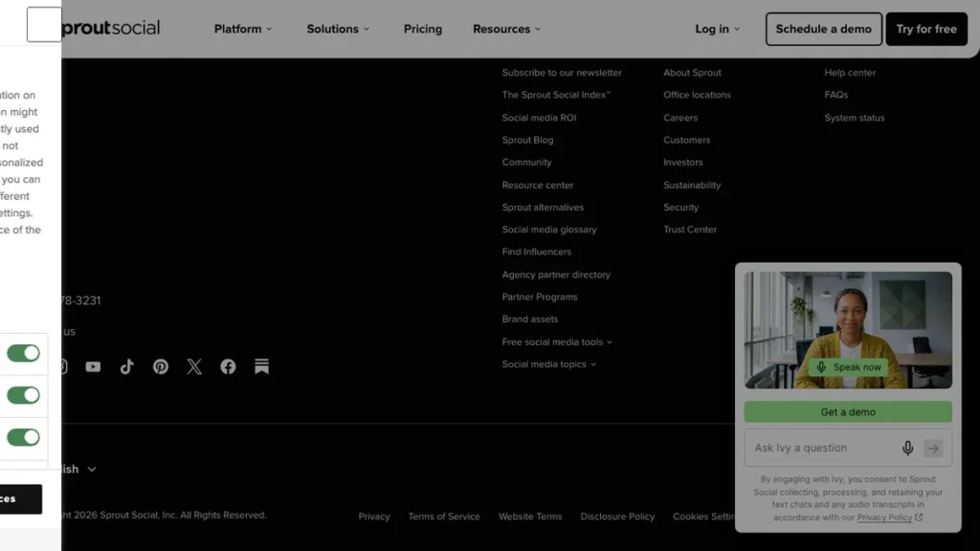This screenshot has width=980, height=551.
Task: Open the Sprout Blog link
Action: click(x=527, y=140)
